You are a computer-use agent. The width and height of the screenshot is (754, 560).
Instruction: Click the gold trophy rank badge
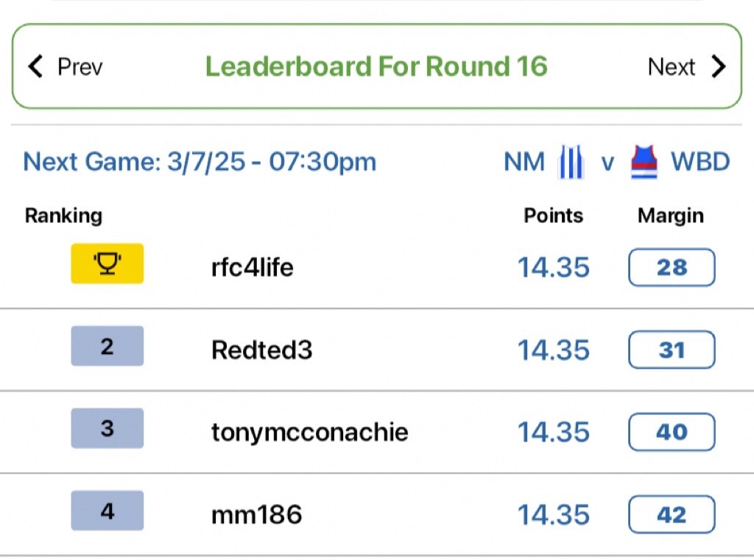pyautogui.click(x=108, y=263)
